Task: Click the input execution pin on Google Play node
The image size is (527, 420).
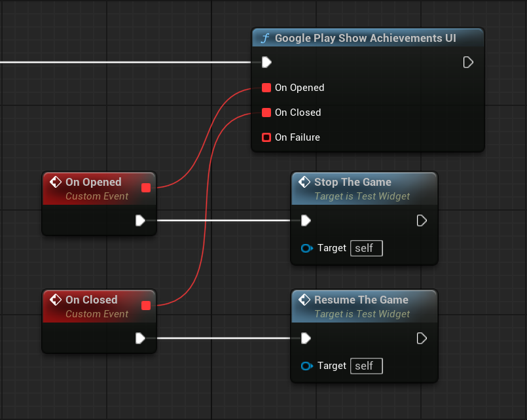Action: 266,62
